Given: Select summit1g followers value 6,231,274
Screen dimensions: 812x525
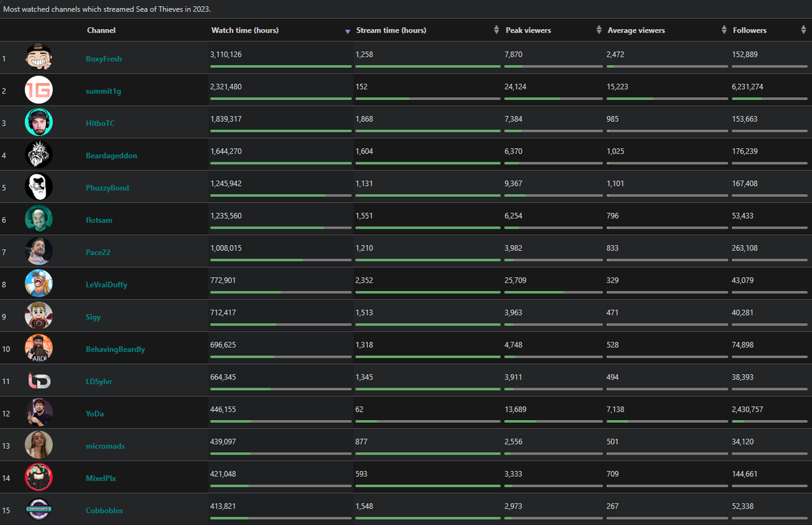Looking at the screenshot, I should pyautogui.click(x=748, y=87).
